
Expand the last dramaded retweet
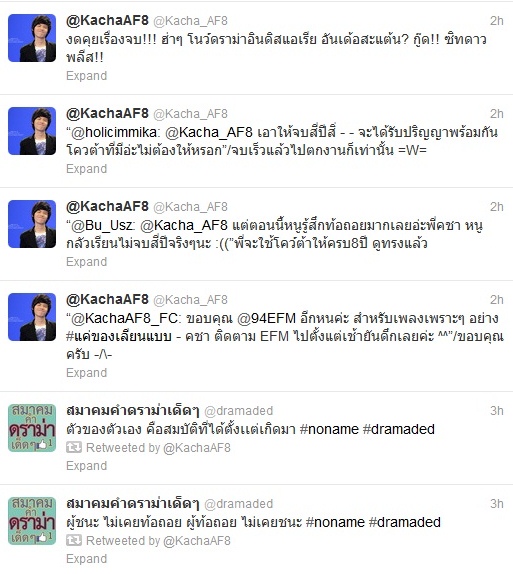click(x=86, y=559)
